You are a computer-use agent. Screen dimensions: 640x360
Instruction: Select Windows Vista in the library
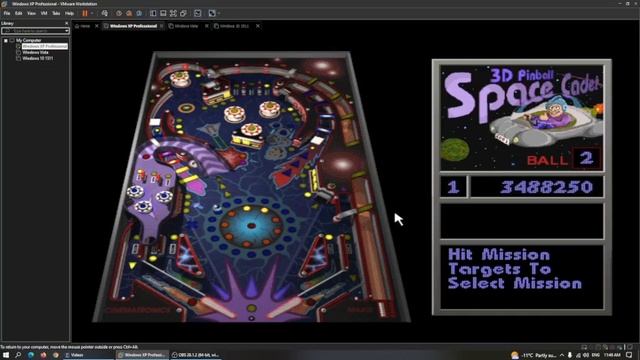click(x=35, y=52)
